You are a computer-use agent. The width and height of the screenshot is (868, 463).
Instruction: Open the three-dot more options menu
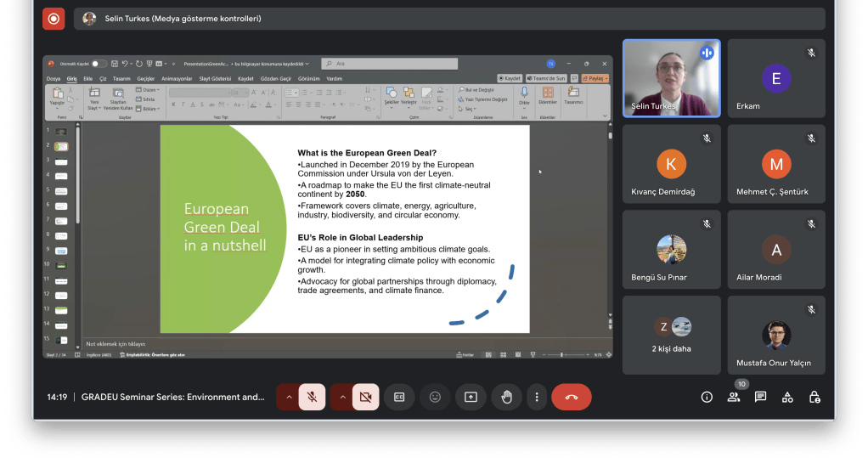pos(536,397)
